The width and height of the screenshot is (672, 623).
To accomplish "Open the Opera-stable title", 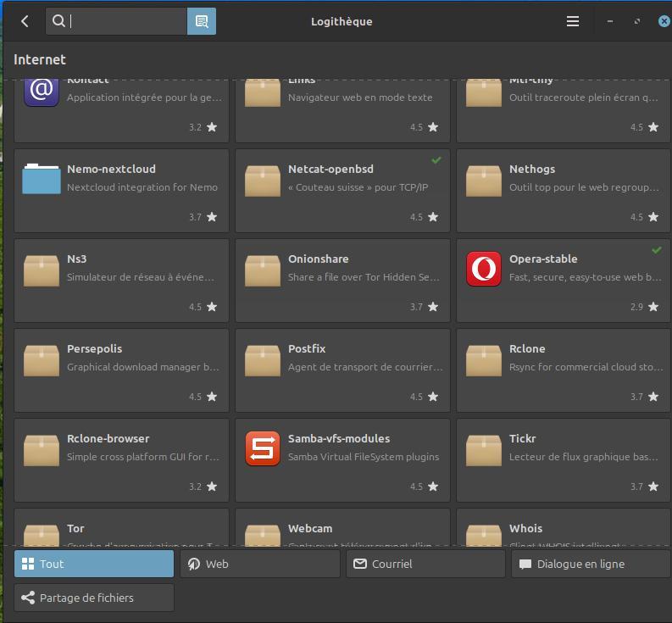I will point(543,259).
